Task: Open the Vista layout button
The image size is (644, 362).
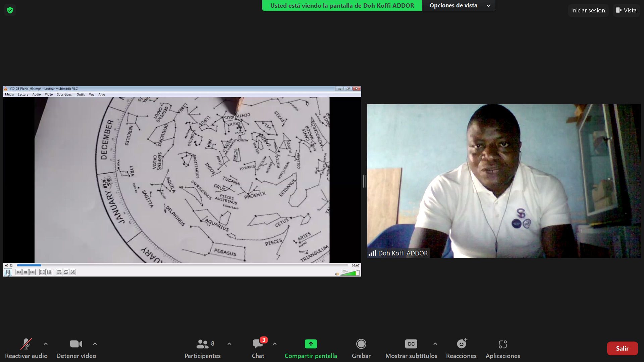Action: coord(626,10)
